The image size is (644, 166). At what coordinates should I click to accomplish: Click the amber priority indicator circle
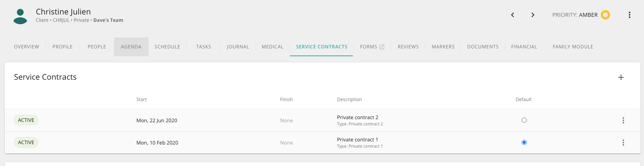(605, 15)
